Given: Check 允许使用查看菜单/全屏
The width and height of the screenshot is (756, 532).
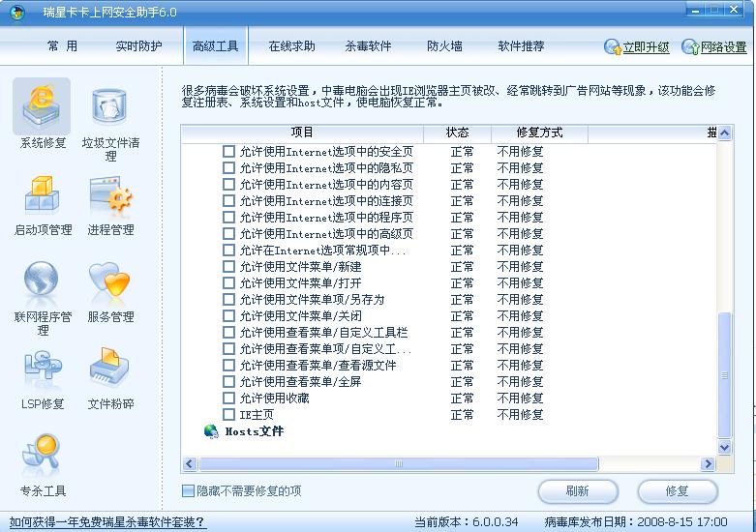Looking at the screenshot, I should point(228,382).
